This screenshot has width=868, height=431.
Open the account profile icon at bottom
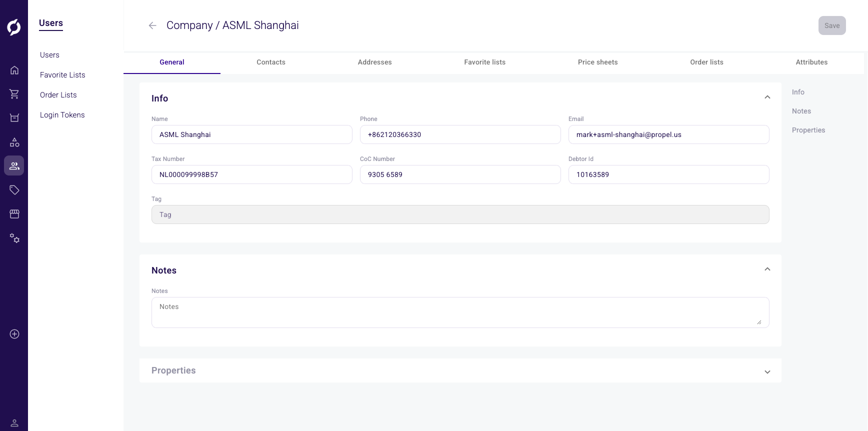[x=14, y=423]
